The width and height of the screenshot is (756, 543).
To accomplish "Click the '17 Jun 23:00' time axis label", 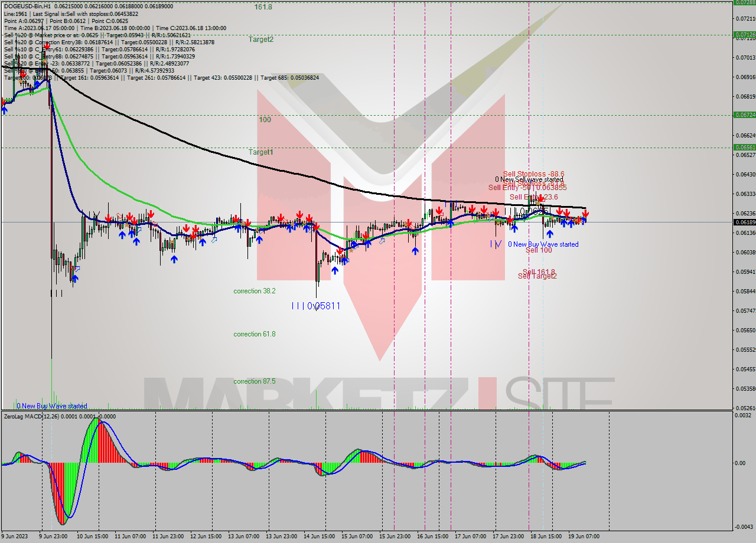I will 509,537.
